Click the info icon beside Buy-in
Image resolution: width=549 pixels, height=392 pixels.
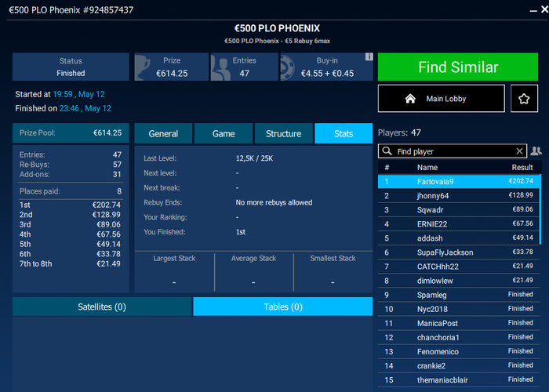coord(369,56)
